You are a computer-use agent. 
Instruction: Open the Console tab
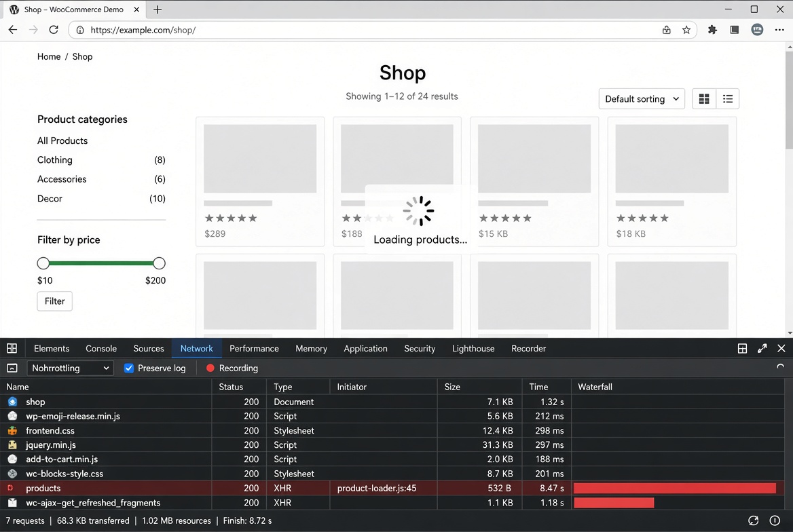click(x=101, y=348)
